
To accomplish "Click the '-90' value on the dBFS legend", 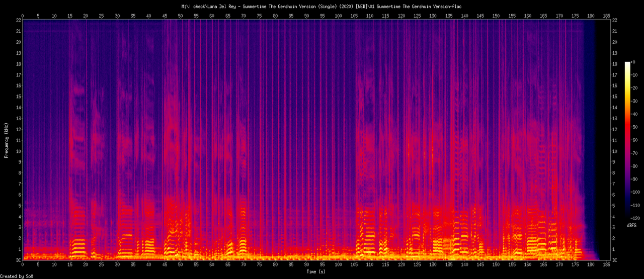I will point(635,179).
